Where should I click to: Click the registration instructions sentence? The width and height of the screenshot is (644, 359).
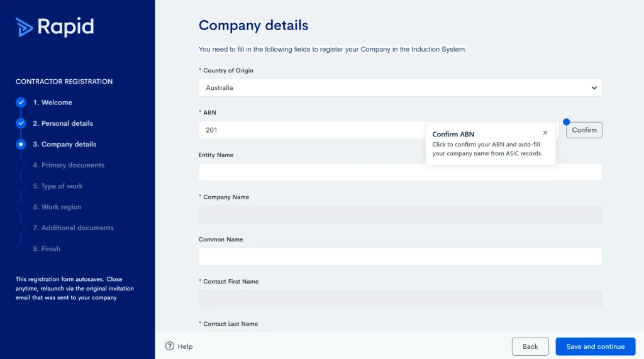click(x=332, y=49)
